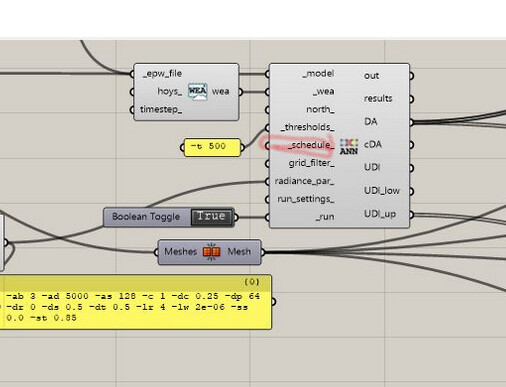Click the UDI_up output parameter
This screenshot has width=506, height=387.
[x=380, y=214]
